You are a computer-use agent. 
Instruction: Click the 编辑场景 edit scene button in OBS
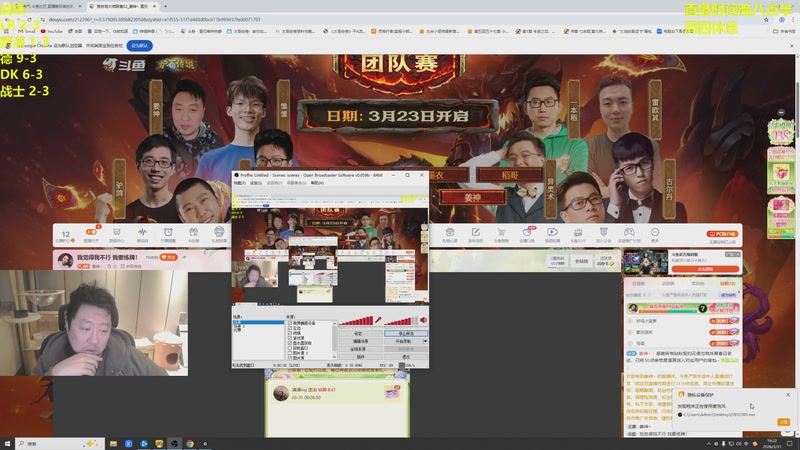pos(361,341)
